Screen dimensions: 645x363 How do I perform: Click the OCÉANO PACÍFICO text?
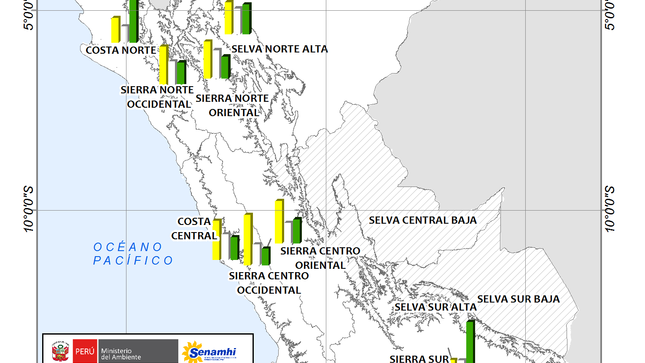click(x=133, y=254)
